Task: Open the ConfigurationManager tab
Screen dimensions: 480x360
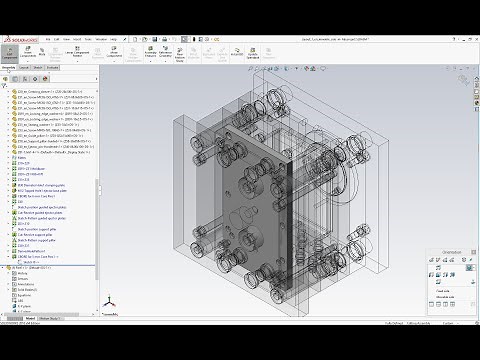Action: pyautogui.click(x=25, y=79)
